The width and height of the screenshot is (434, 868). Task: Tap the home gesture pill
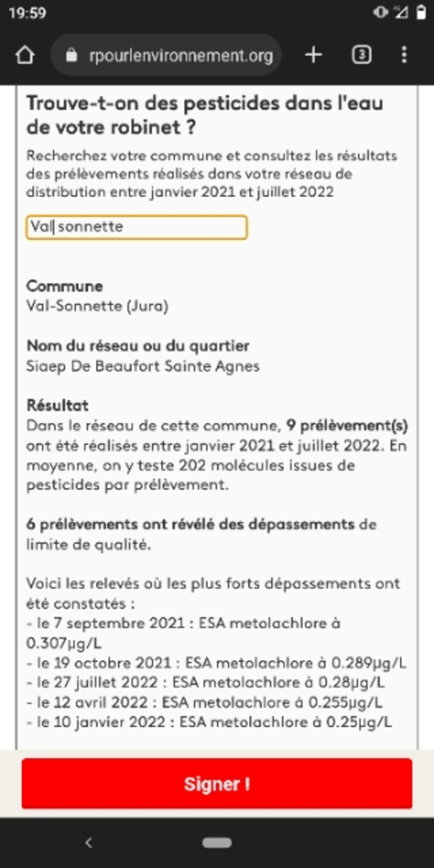coord(217,843)
